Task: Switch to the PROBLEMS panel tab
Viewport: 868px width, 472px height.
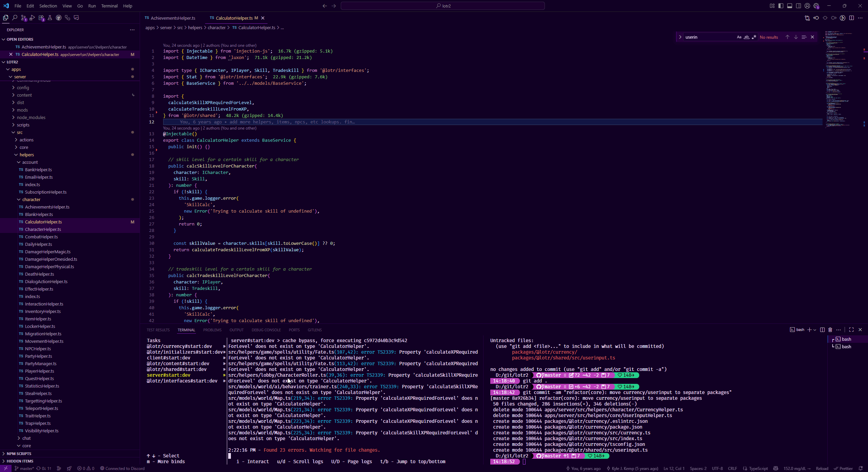Action: coord(212,330)
